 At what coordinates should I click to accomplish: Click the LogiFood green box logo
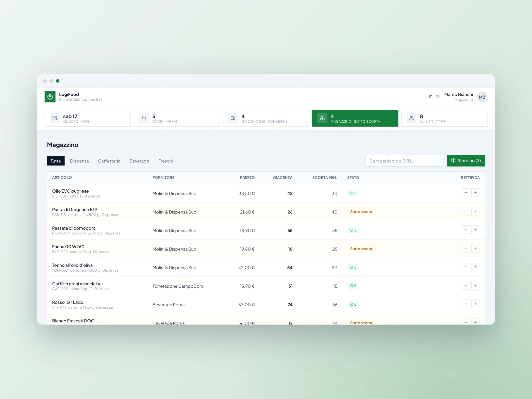50,97
